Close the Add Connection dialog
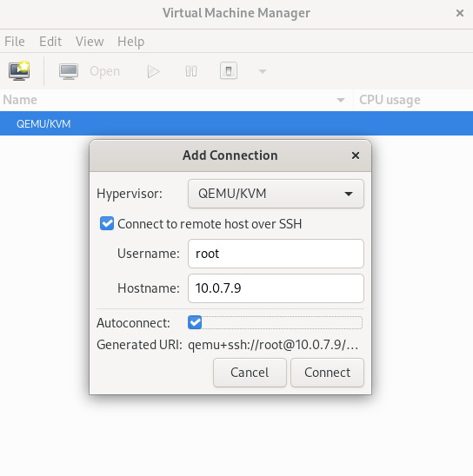The width and height of the screenshot is (473, 476). point(356,155)
